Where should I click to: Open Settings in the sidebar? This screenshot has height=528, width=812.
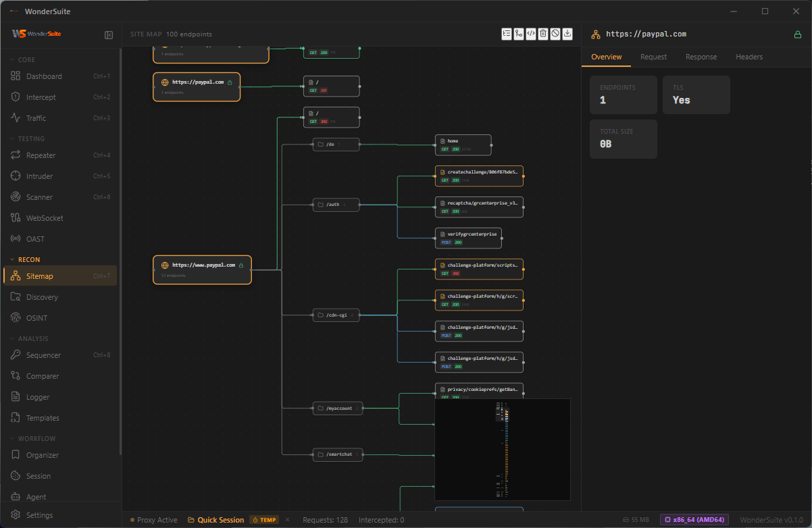(x=60, y=515)
